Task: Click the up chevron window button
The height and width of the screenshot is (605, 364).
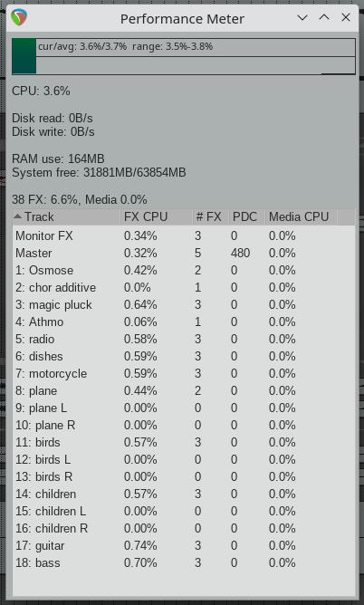Action: tap(324, 17)
